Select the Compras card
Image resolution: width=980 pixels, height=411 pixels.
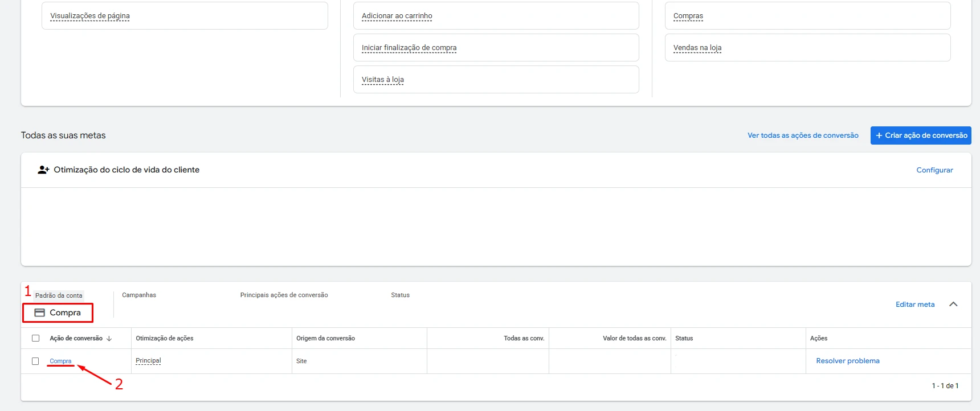[x=807, y=16]
